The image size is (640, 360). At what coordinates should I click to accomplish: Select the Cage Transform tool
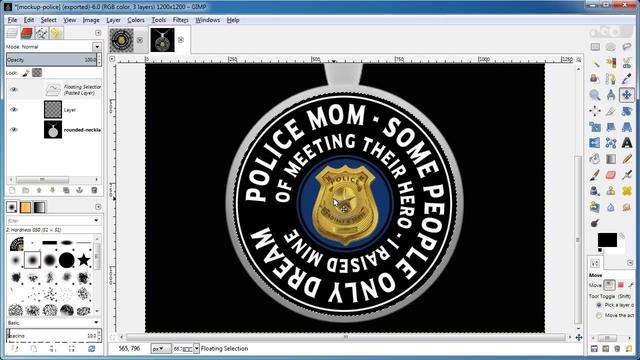611,143
